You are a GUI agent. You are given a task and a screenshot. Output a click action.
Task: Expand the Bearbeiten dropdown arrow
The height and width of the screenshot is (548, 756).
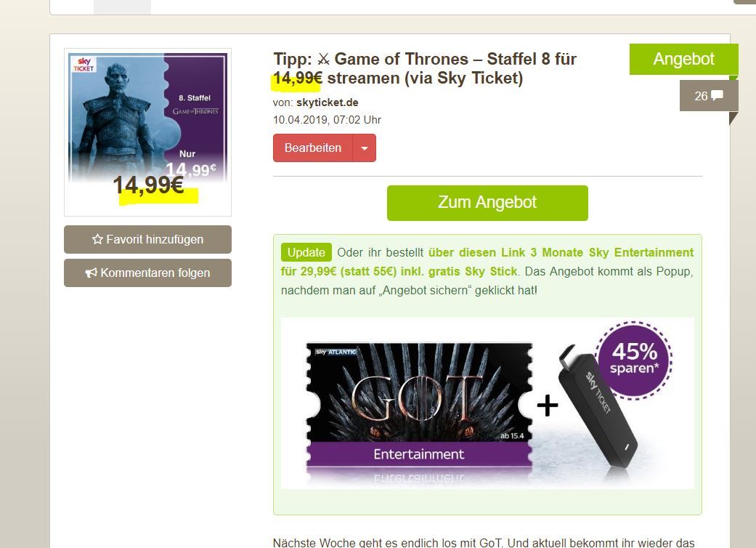click(x=365, y=148)
